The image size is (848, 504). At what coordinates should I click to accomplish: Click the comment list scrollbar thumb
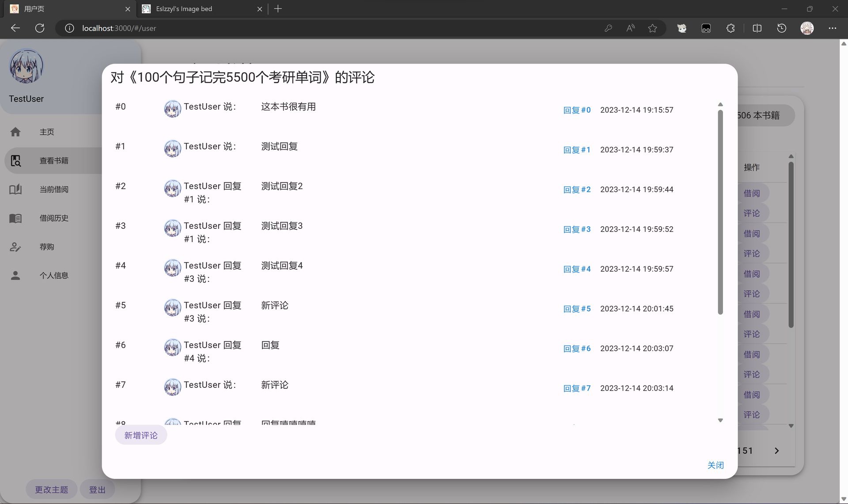coord(720,212)
